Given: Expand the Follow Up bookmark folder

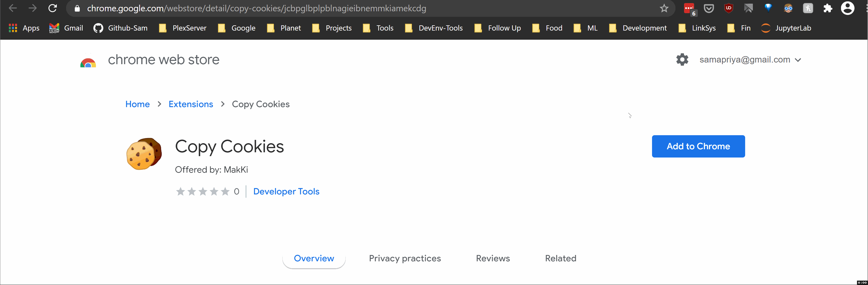Looking at the screenshot, I should (498, 28).
